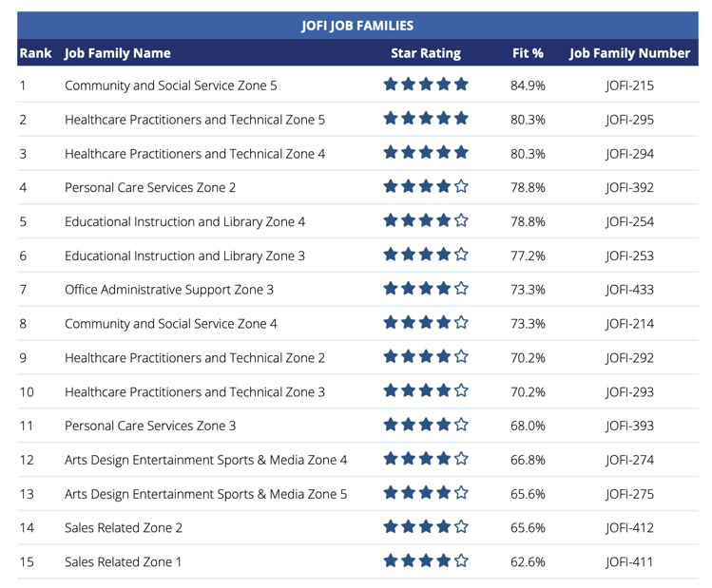Click job family number JOFI-275
Image resolution: width=712 pixels, height=588 pixels.
[x=629, y=494]
